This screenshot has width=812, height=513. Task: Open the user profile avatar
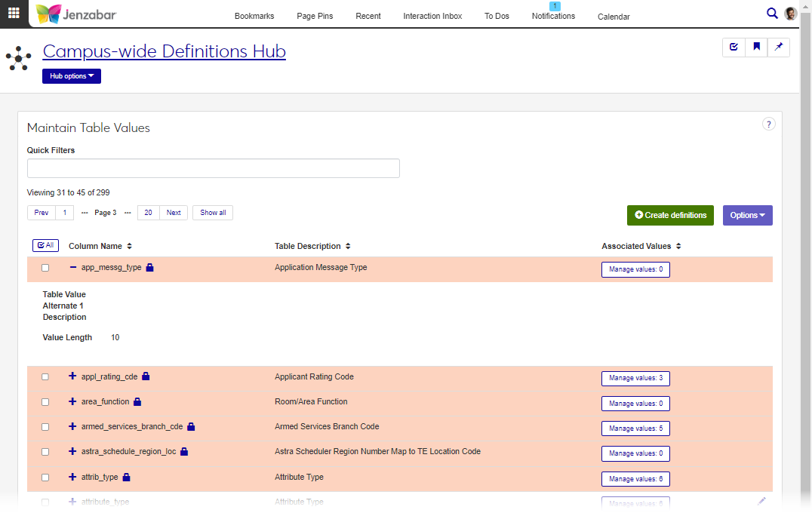click(x=790, y=14)
